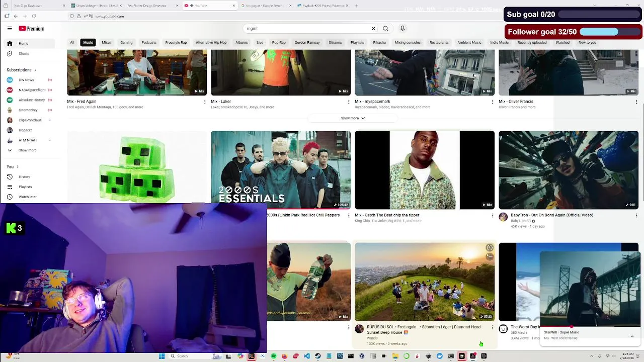Screen dimensions: 644x362
Task: Select the Ambient Music filter chip
Action: point(469,42)
